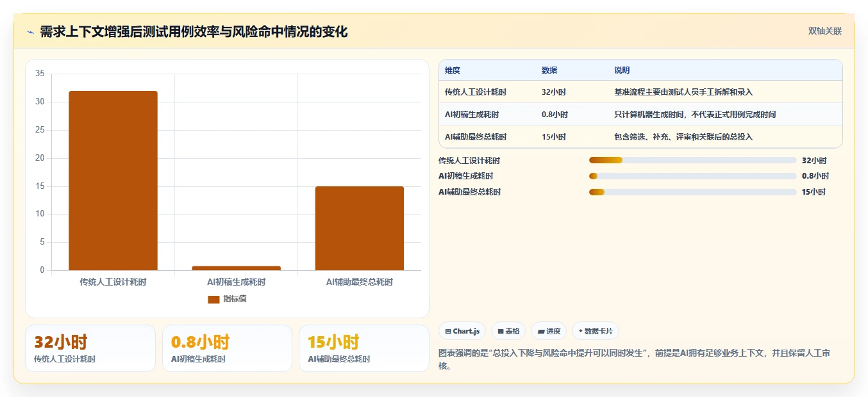
Task: Click the AI辅助最终总耗时 x-axis label
Action: coord(360,282)
